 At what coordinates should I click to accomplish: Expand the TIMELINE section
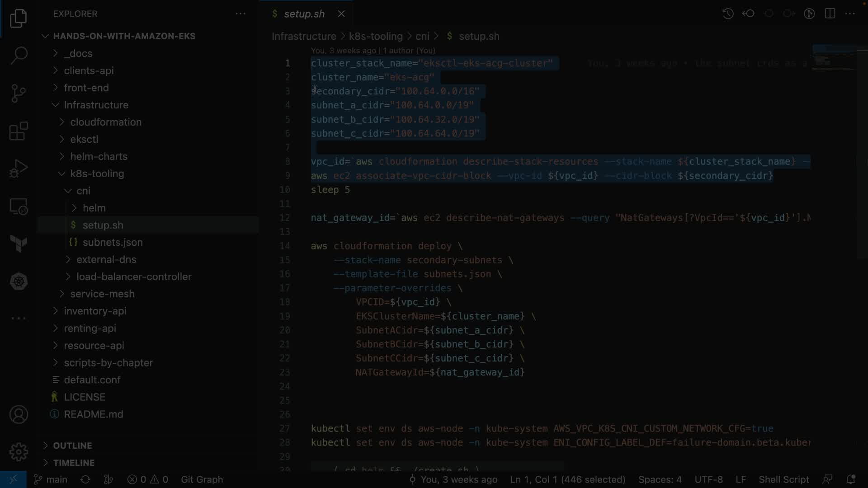[x=74, y=463]
